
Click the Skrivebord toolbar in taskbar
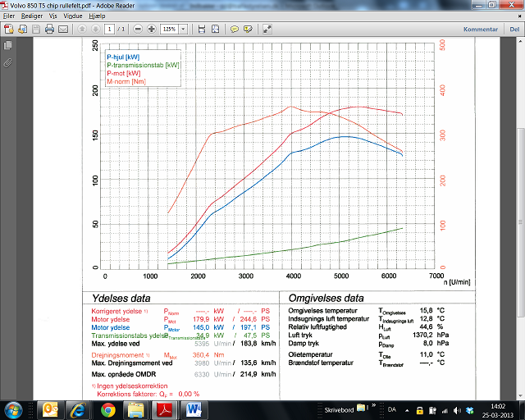click(339, 410)
